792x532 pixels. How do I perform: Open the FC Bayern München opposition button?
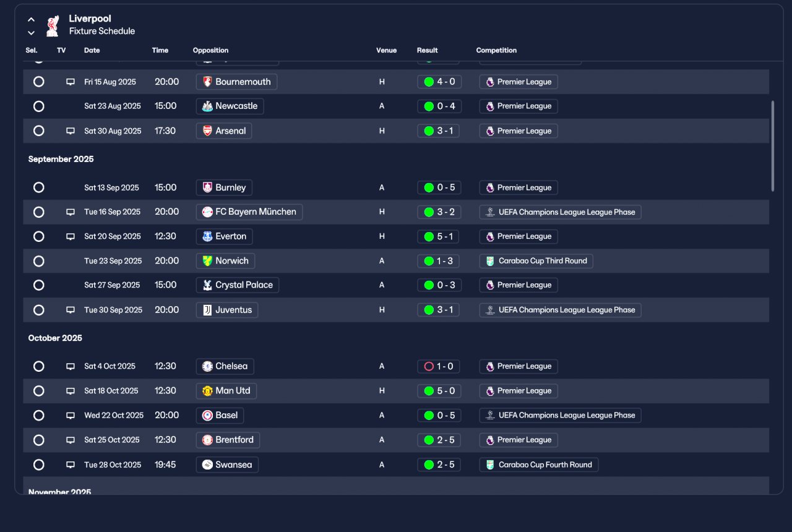coord(249,212)
